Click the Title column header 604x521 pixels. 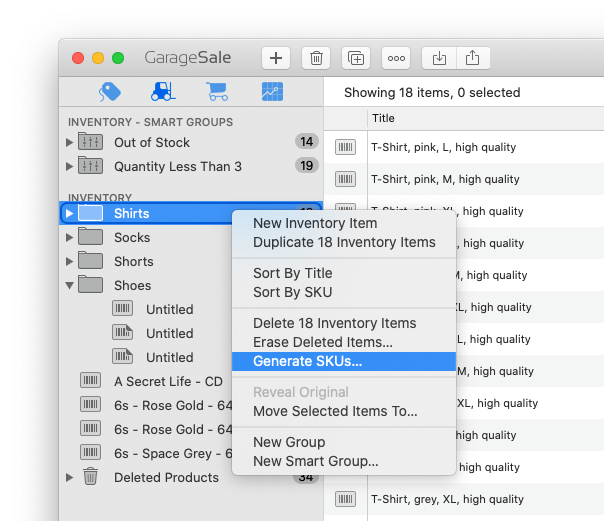pyautogui.click(x=384, y=118)
